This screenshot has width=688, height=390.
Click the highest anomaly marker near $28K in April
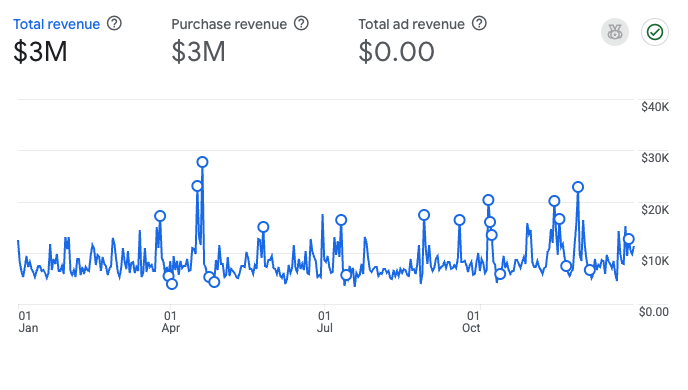click(x=202, y=162)
